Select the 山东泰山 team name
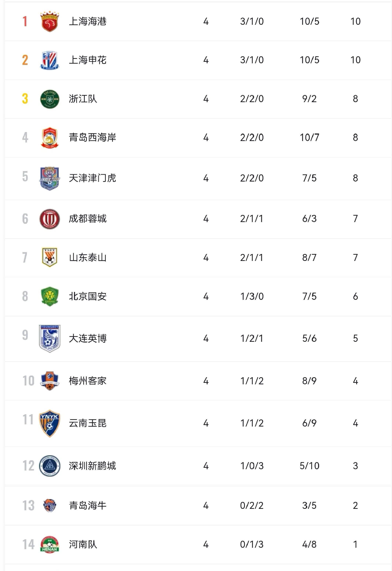392x571 pixels. click(87, 257)
